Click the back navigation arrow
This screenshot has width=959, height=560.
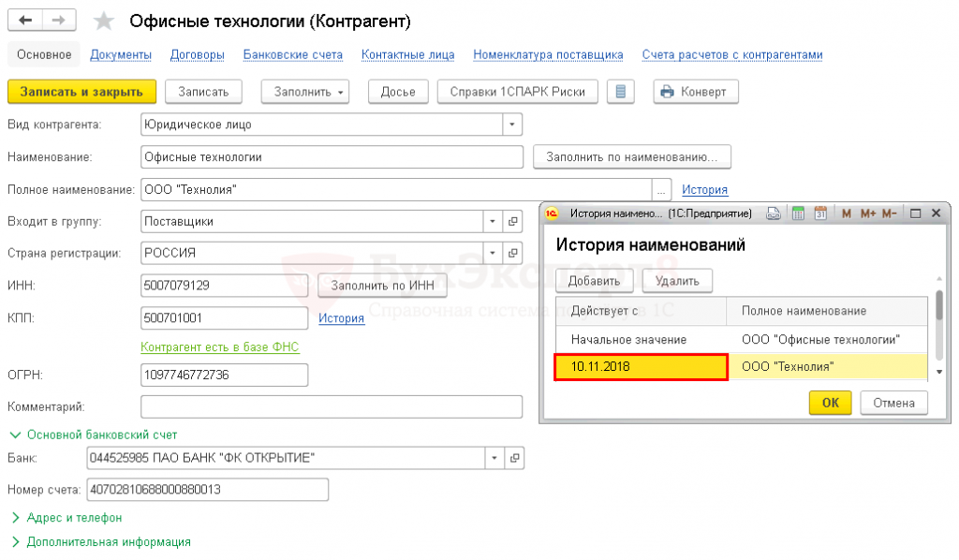coord(25,21)
